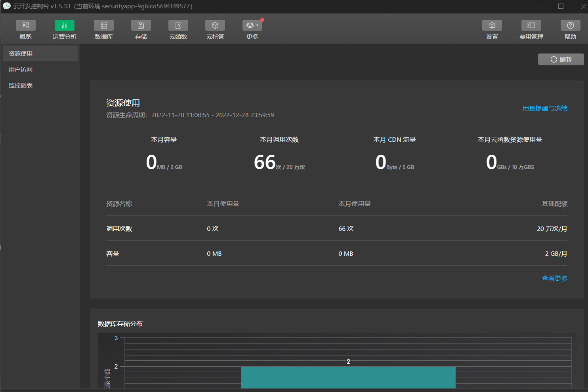Click the 调用次数 row name
Image resolution: width=588 pixels, height=392 pixels.
click(119, 228)
